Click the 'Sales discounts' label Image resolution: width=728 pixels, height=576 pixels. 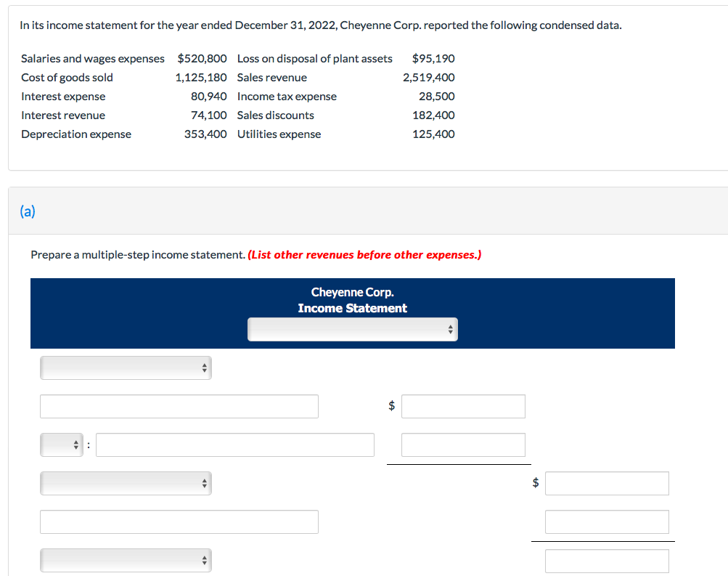click(x=275, y=115)
